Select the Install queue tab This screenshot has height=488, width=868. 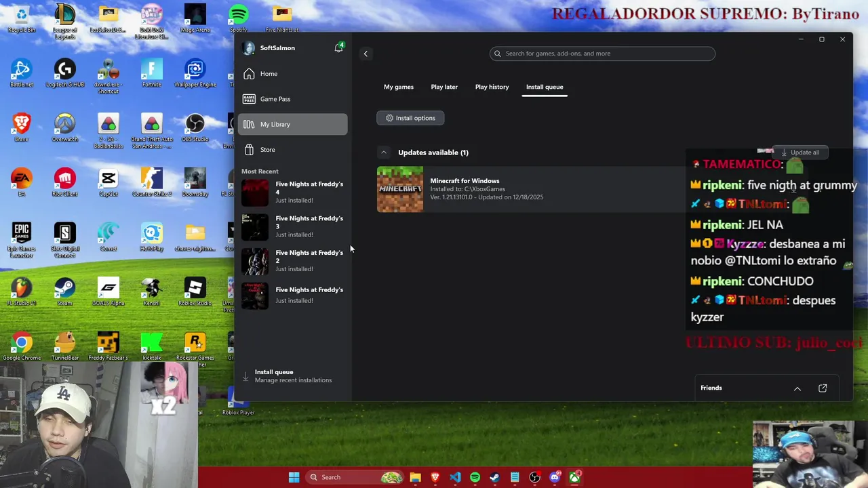pyautogui.click(x=545, y=87)
